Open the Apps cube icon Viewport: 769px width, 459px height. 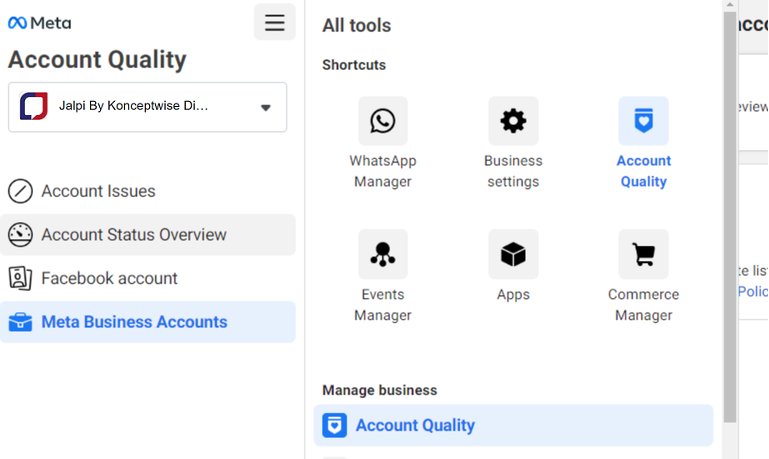(x=513, y=255)
